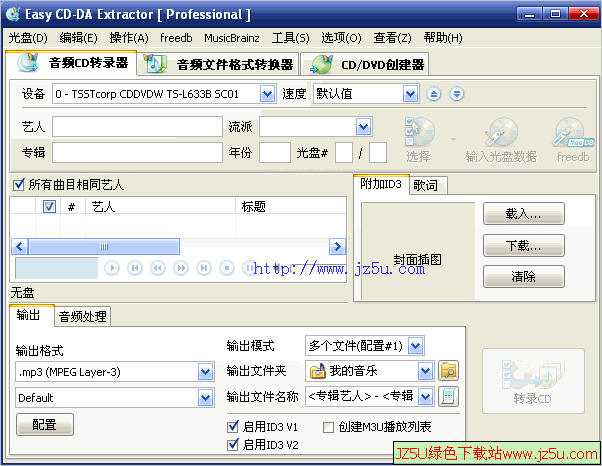The image size is (602, 466).
Task: Open the .mp3 output format dropdown
Action: point(205,372)
